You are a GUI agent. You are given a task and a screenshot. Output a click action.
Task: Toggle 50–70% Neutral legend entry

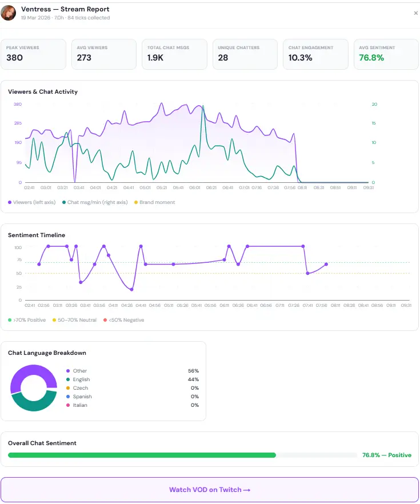pyautogui.click(x=74, y=320)
